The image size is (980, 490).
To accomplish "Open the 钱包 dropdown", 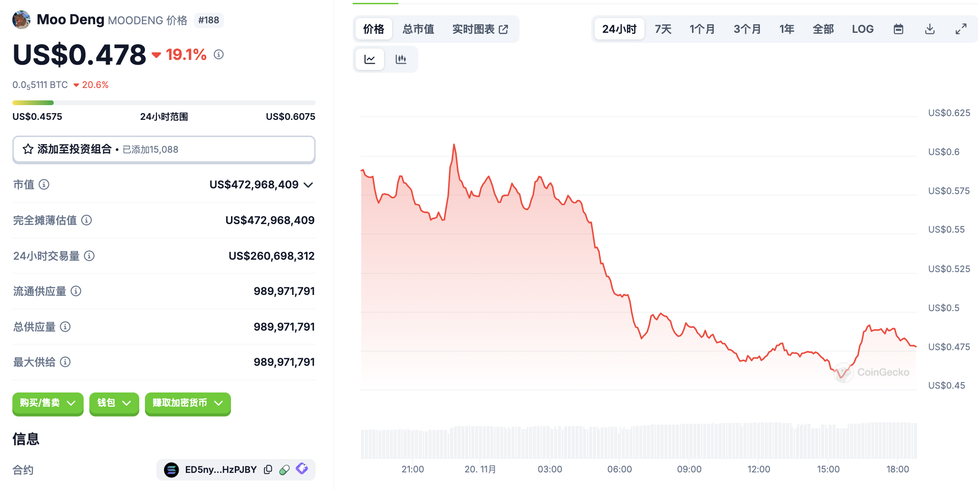I will click(x=114, y=403).
